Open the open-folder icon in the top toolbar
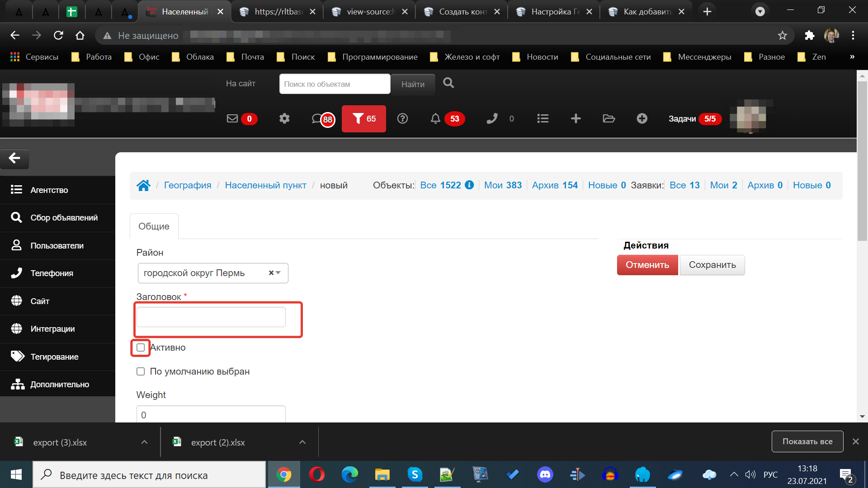868x488 pixels. pyautogui.click(x=609, y=119)
